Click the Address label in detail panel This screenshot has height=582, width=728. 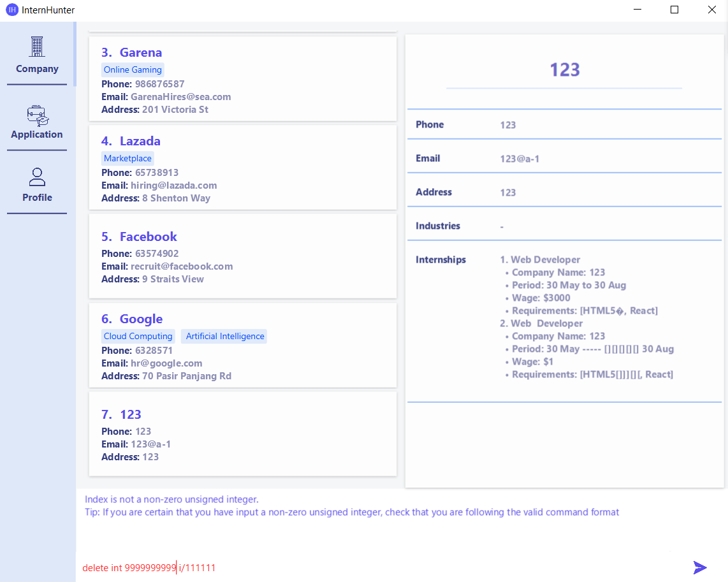[x=433, y=192]
